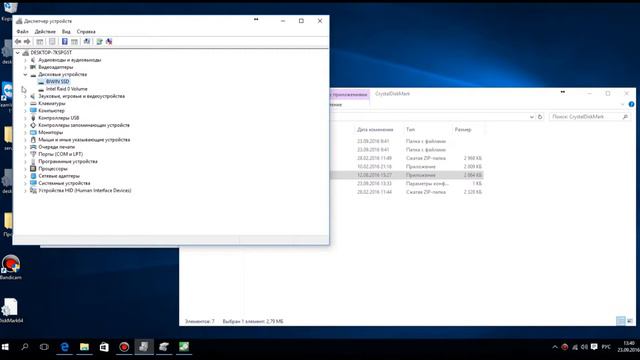This screenshot has height=360, width=640.
Task: Select Мыши и иные указывающие устройства
Action: [84, 140]
